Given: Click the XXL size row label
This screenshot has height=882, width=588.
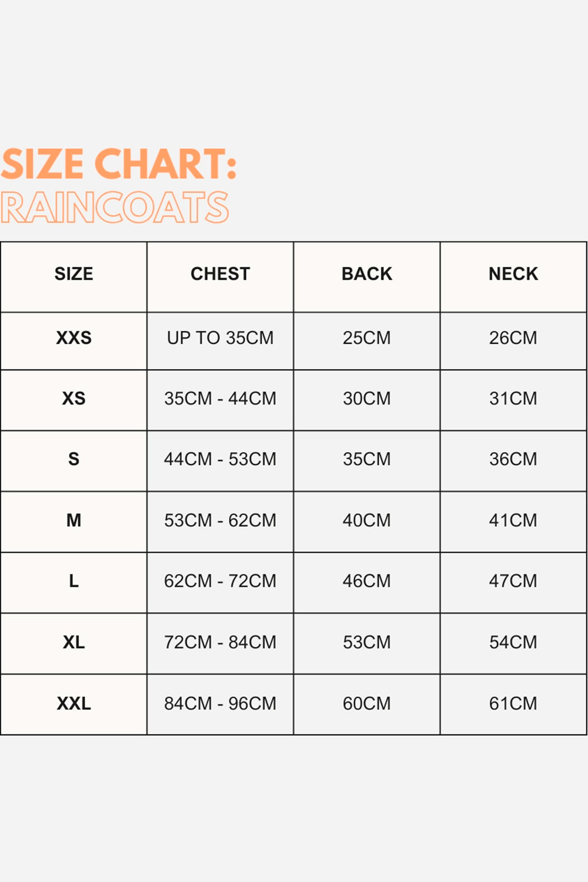Looking at the screenshot, I should (x=73, y=703).
